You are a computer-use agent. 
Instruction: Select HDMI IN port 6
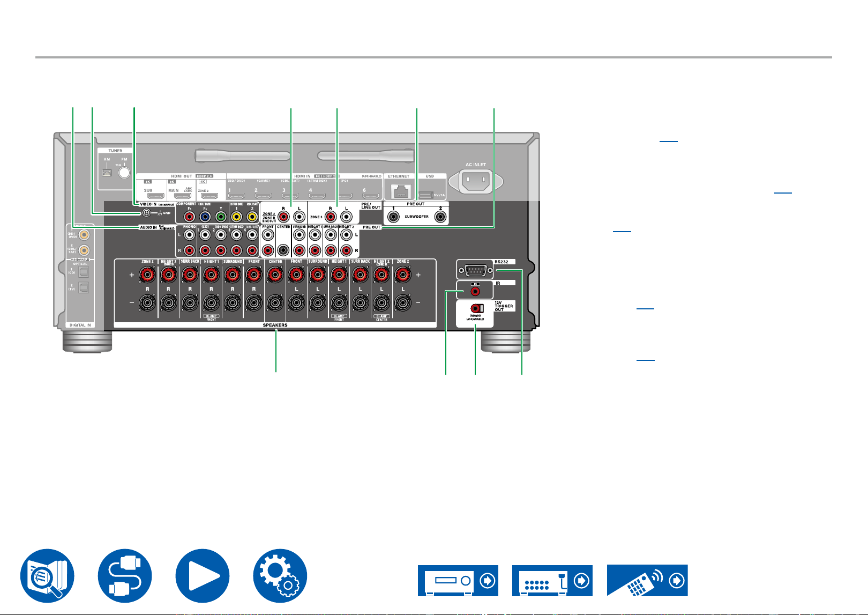[x=371, y=196]
